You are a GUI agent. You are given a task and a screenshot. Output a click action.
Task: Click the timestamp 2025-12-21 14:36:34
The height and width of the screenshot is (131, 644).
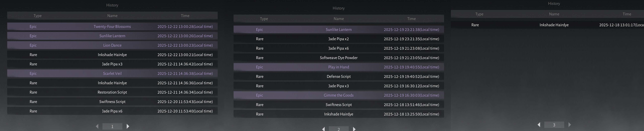(185, 92)
